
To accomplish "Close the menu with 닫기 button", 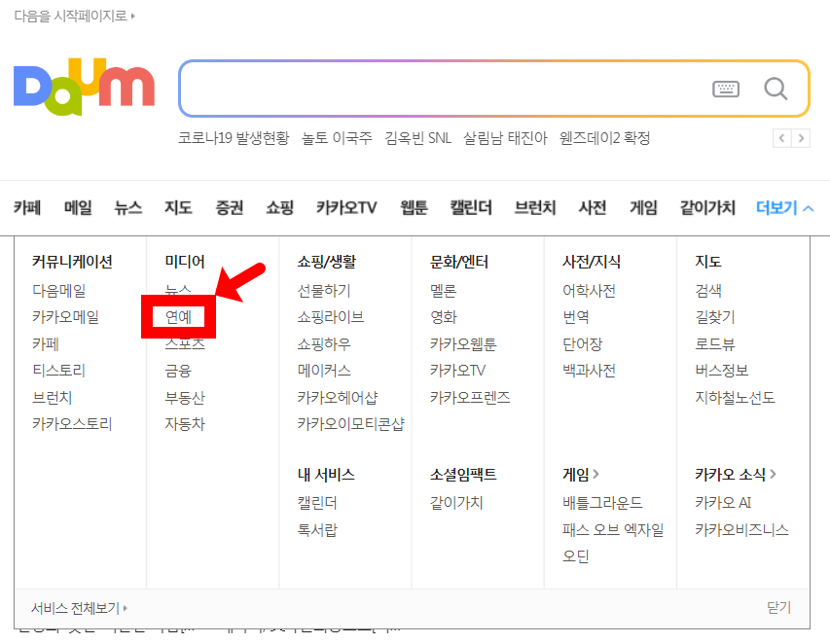I will [778, 608].
